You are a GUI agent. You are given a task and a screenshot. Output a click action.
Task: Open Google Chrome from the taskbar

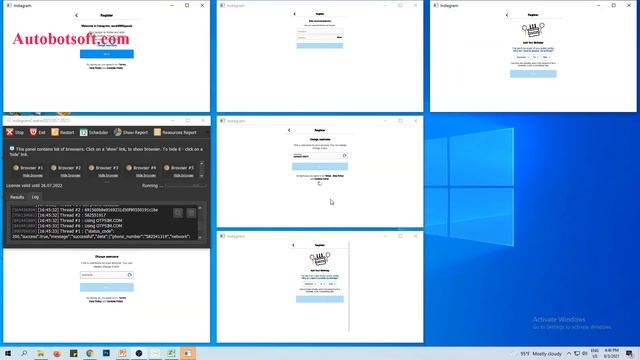pyautogui.click(x=89, y=353)
